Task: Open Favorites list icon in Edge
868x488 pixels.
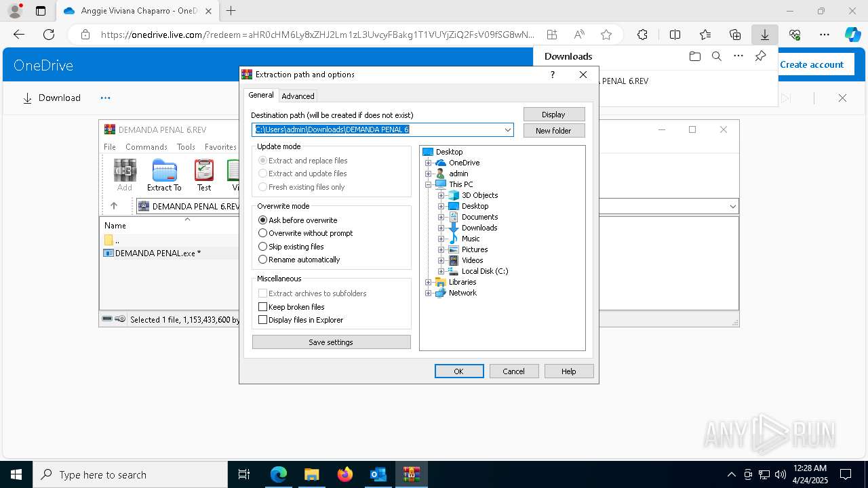Action: coord(705,35)
